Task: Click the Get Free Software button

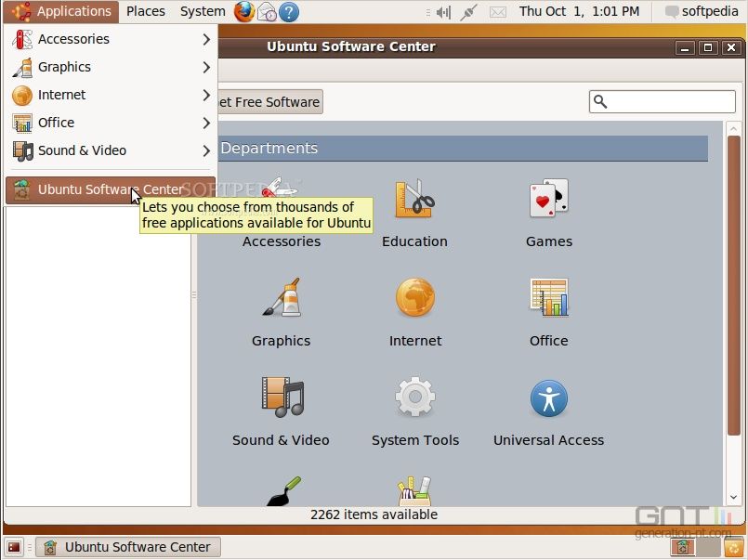Action: [x=270, y=101]
